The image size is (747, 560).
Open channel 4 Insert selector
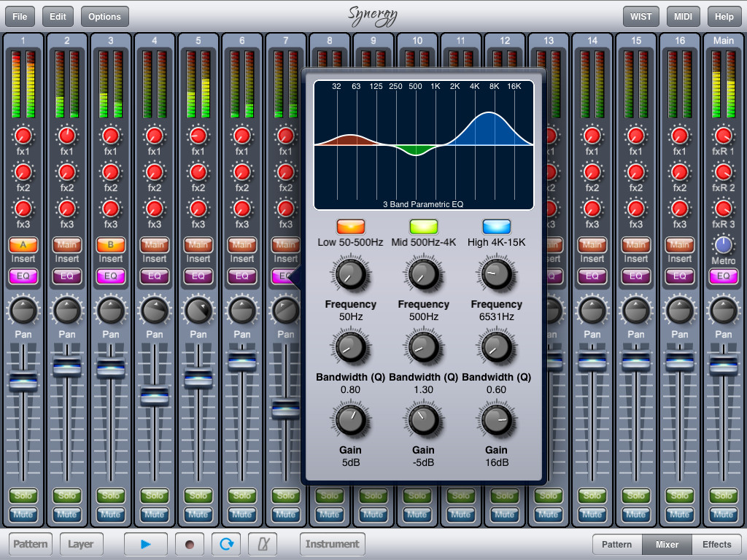pos(155,245)
